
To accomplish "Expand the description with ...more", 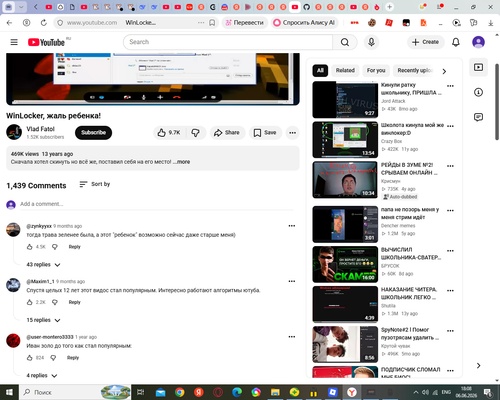I will pos(182,162).
